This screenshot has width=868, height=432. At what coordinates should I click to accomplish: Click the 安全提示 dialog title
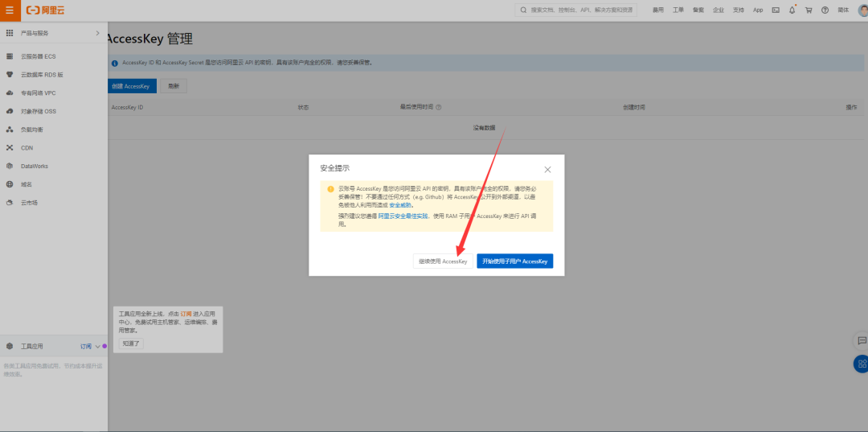tap(335, 168)
